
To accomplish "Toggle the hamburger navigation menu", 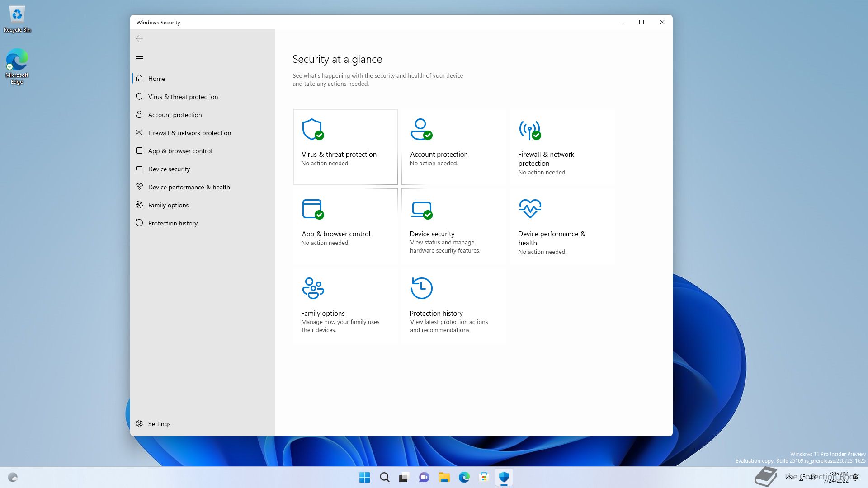I will [x=139, y=56].
